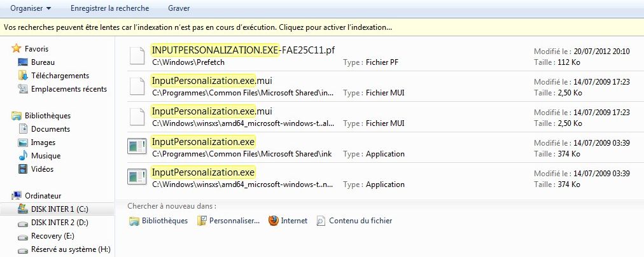
Task: Click the Bibliothèques search icon
Action: pos(134,221)
